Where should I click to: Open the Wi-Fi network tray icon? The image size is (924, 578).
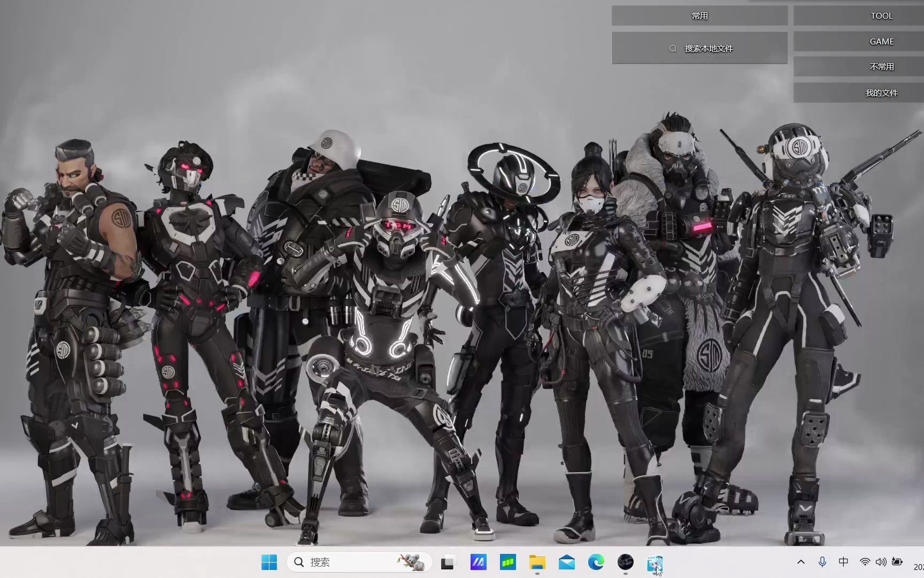coord(865,562)
